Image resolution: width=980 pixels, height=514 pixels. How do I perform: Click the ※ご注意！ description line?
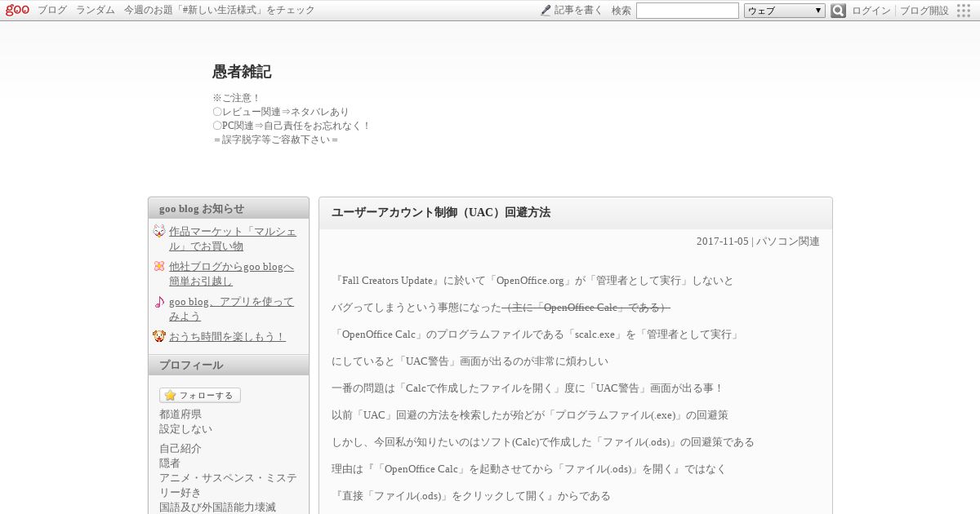point(236,98)
